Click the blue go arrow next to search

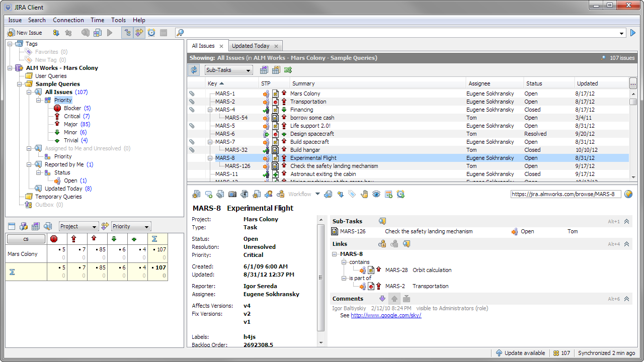pos(633,33)
